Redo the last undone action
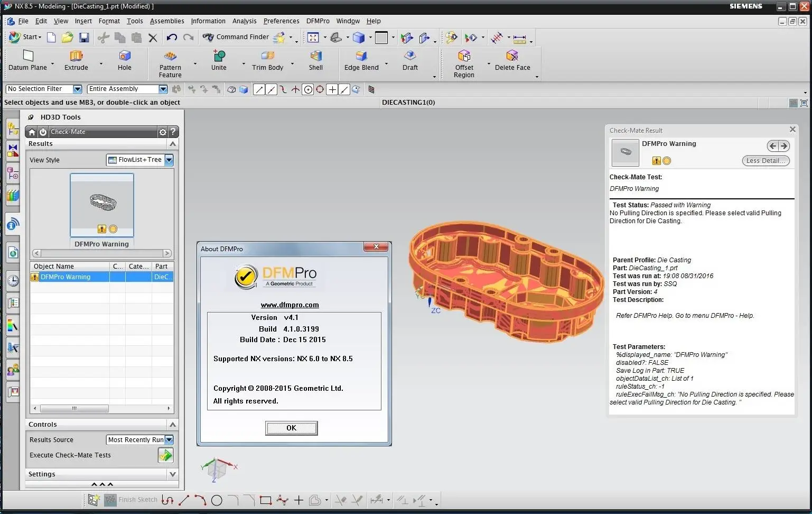 pos(188,37)
